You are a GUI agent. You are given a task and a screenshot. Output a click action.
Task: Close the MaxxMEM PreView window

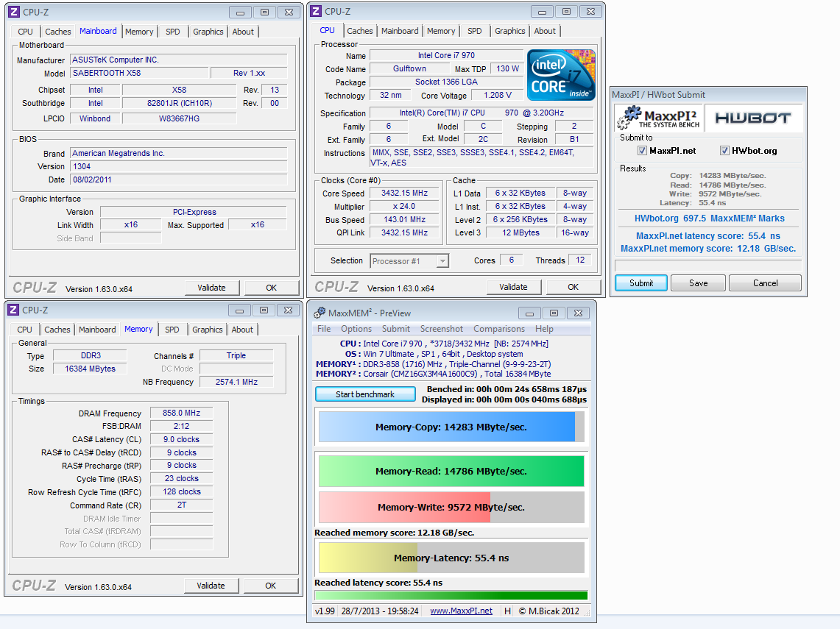578,313
